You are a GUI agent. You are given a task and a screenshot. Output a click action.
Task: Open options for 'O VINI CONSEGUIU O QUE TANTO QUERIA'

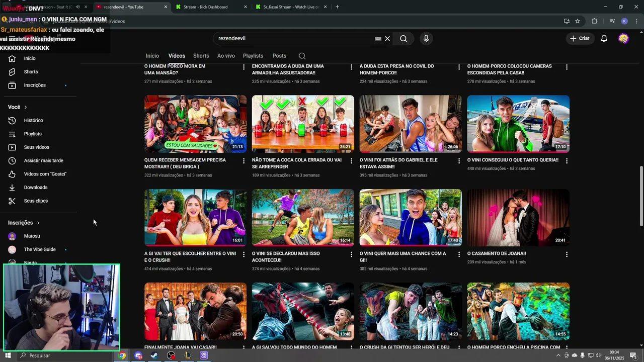pyautogui.click(x=567, y=161)
